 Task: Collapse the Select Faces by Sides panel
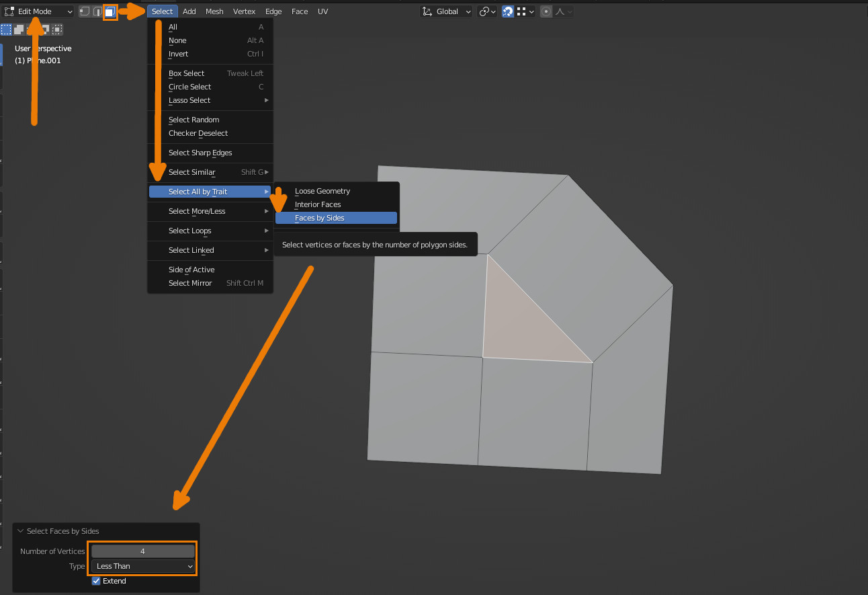21,531
